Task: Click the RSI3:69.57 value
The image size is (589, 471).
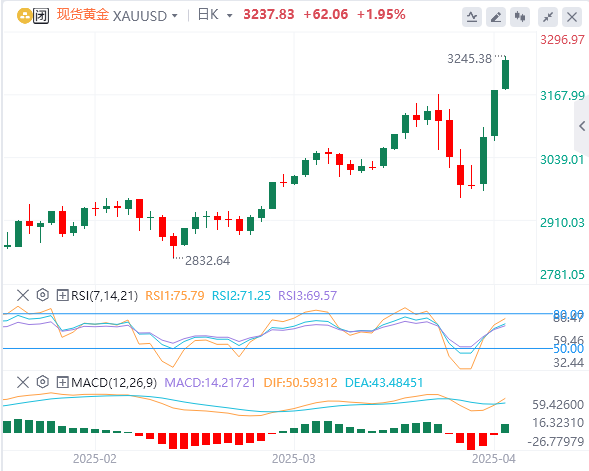Action: point(307,296)
